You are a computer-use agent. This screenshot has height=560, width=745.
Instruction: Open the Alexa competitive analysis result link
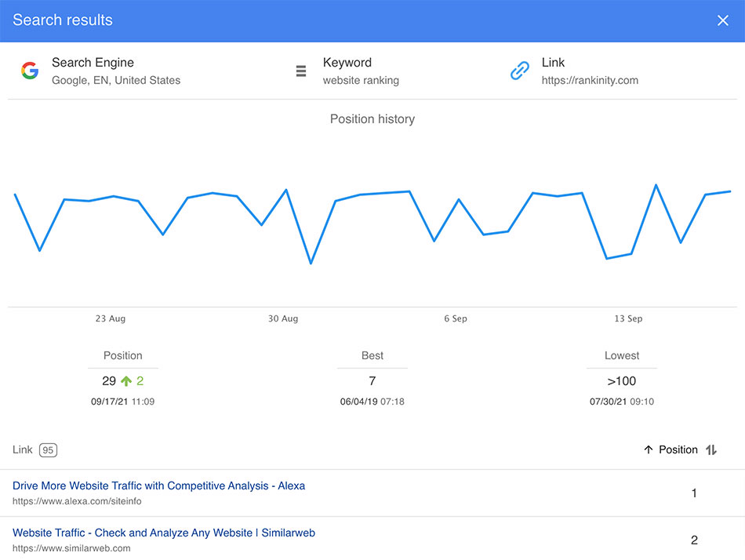pos(158,485)
